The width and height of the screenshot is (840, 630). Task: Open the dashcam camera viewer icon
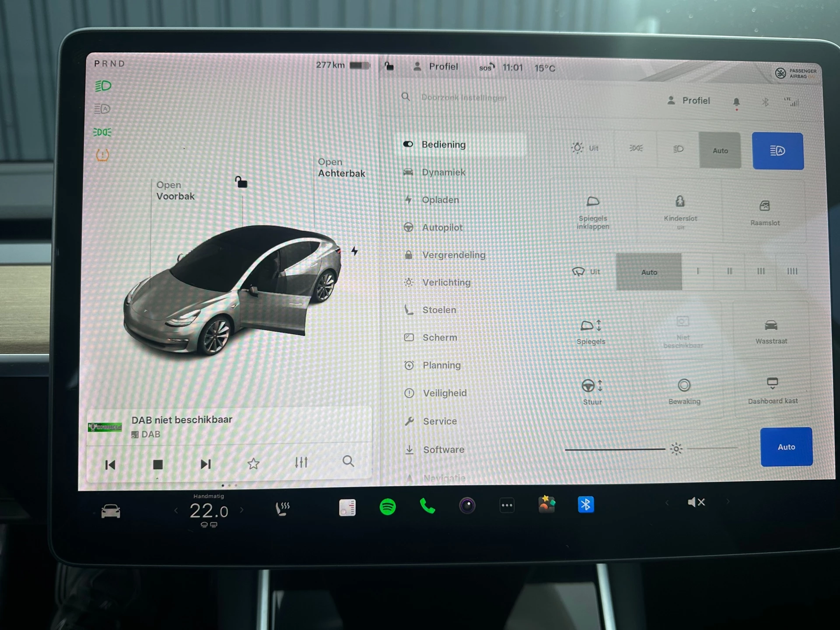click(467, 505)
